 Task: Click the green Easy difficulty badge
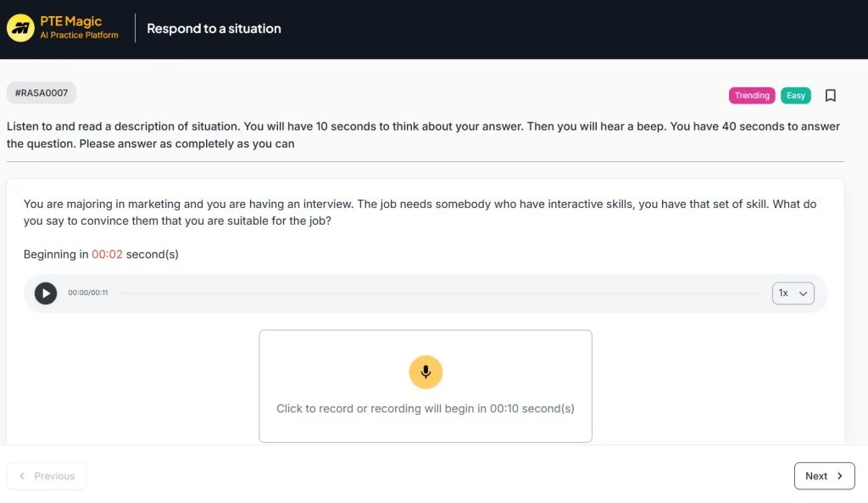[x=795, y=96]
